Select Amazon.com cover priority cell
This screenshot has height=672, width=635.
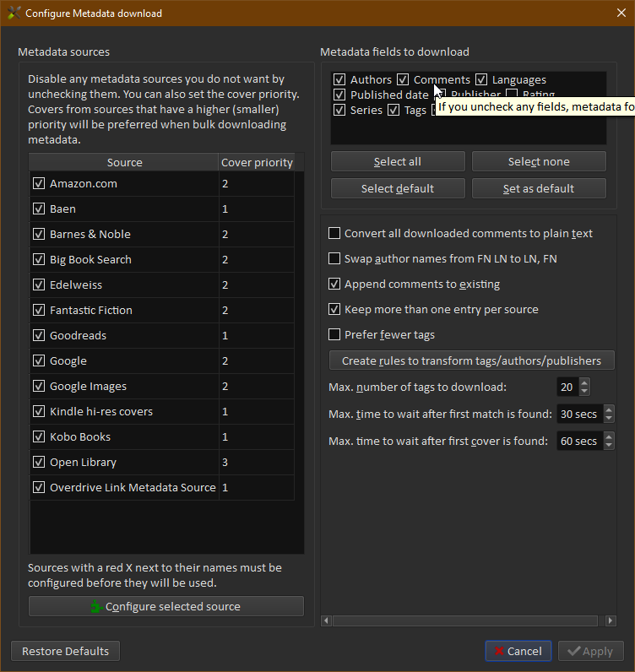(x=257, y=183)
